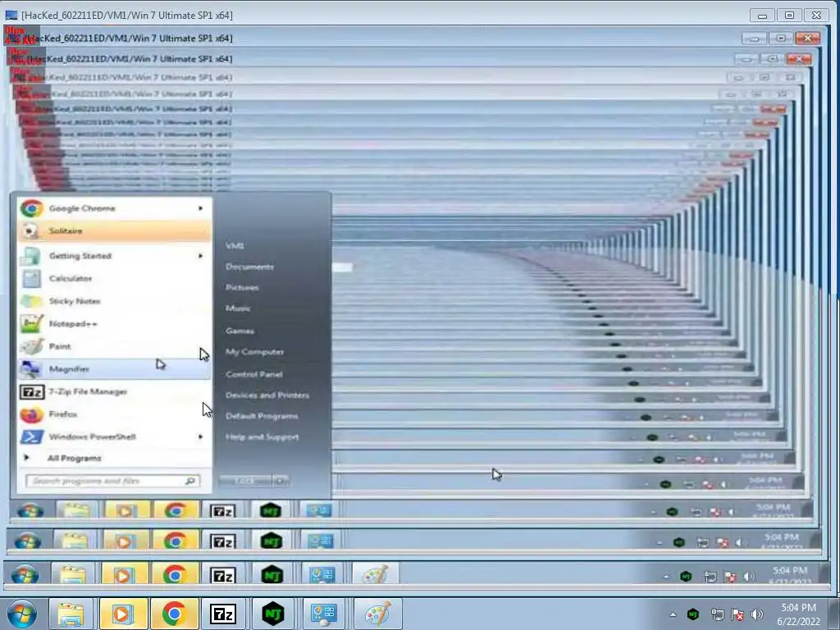Open Default Programs from Start menu

[x=262, y=416]
